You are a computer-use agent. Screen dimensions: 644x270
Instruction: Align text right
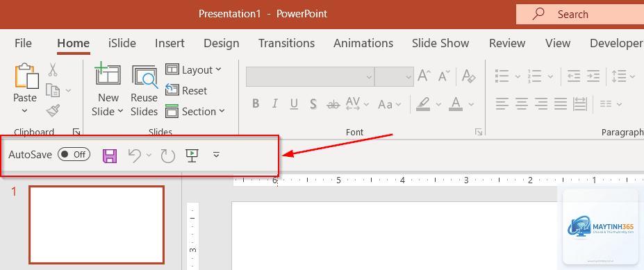click(541, 104)
